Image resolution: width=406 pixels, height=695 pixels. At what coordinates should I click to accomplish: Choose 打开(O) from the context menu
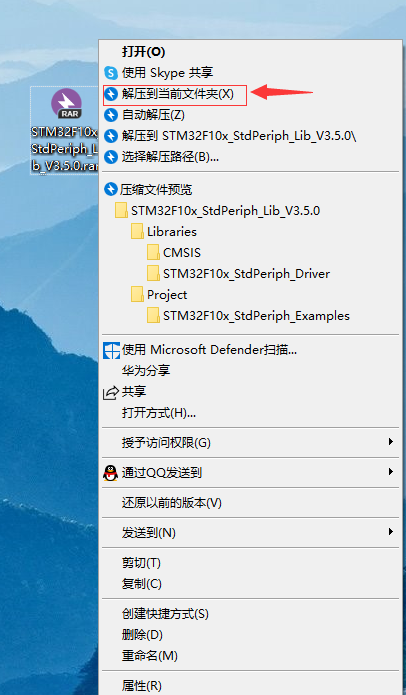pyautogui.click(x=144, y=52)
